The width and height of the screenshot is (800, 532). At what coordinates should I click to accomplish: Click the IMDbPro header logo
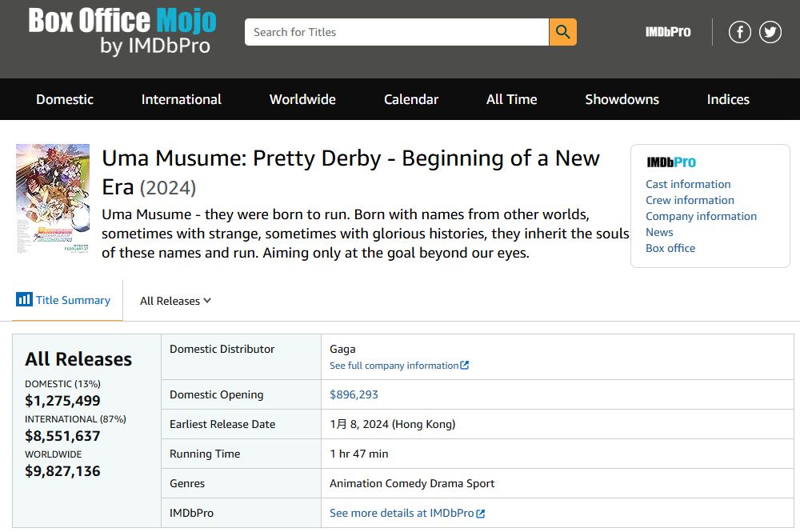click(668, 32)
